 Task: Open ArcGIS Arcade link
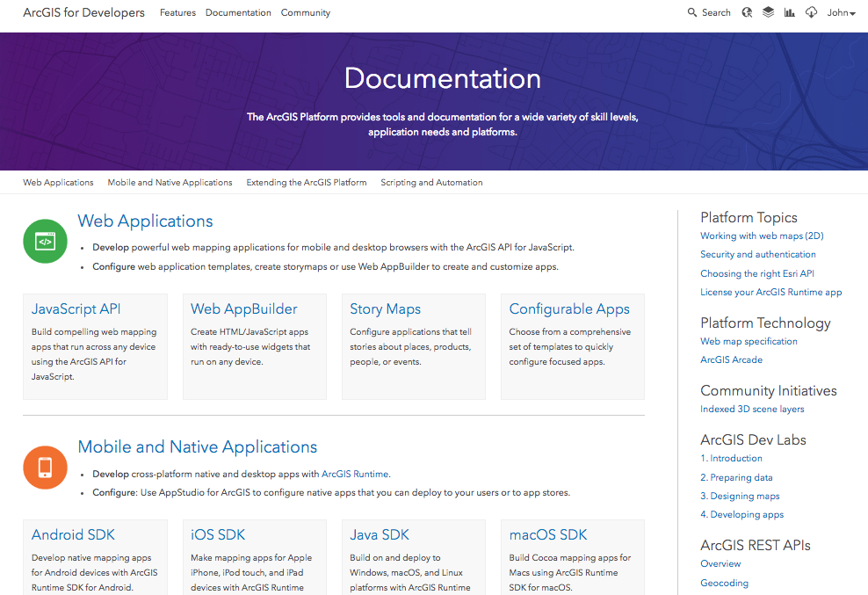click(731, 359)
